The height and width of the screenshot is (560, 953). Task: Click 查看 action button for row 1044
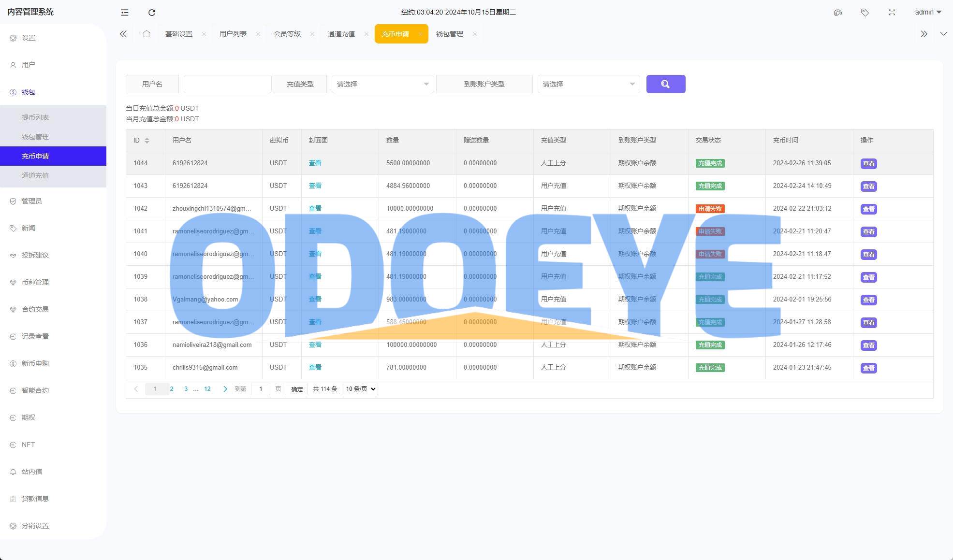click(869, 164)
